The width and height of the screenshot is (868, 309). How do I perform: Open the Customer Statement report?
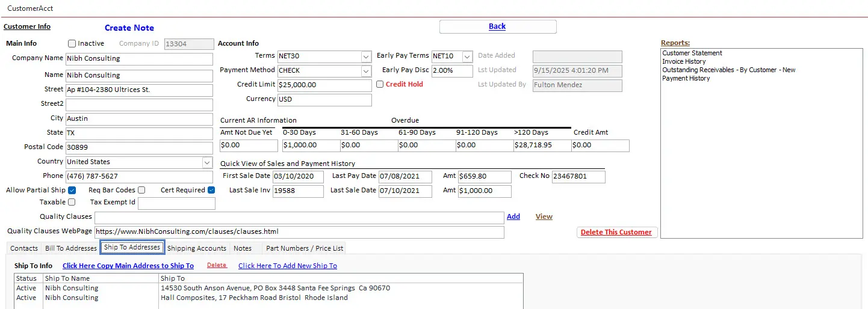(x=692, y=53)
